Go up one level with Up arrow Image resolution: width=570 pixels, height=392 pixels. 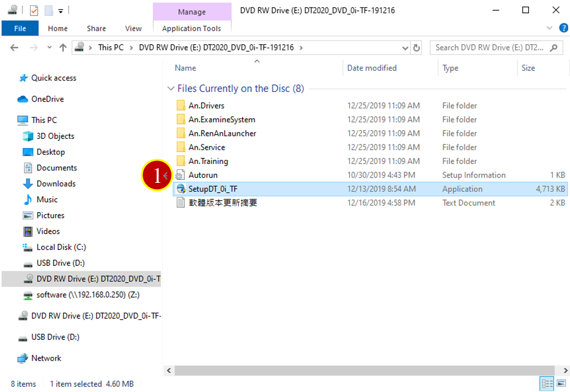[63, 48]
